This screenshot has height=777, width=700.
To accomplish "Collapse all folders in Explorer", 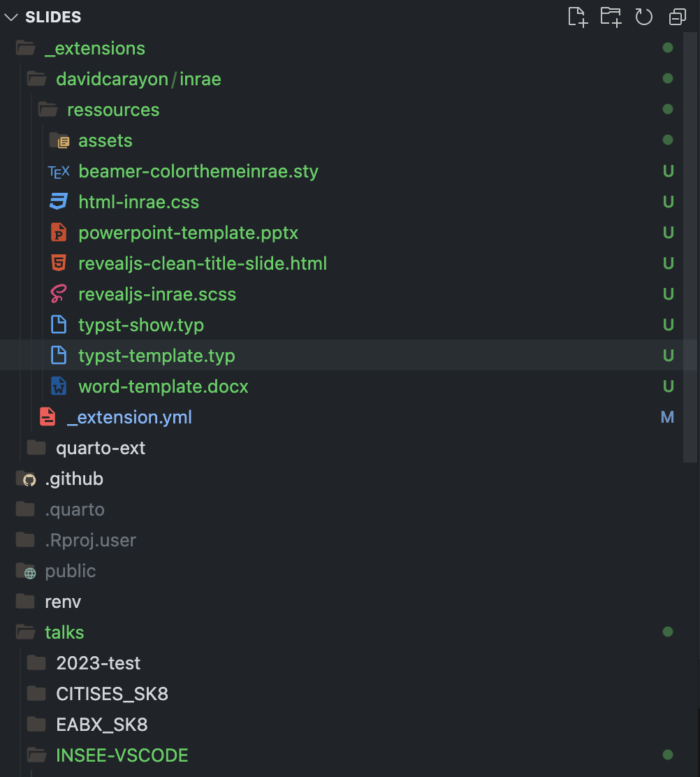I will [677, 17].
